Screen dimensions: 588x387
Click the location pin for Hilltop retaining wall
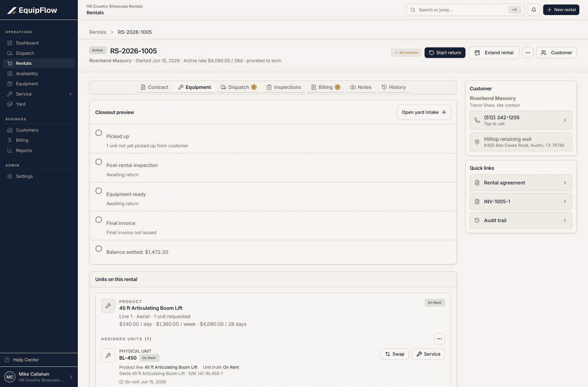click(x=477, y=142)
